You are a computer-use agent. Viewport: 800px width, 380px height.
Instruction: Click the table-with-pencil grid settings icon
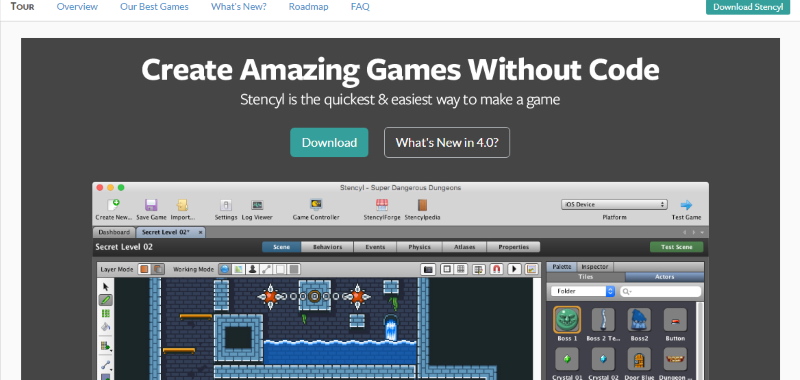[x=479, y=269]
